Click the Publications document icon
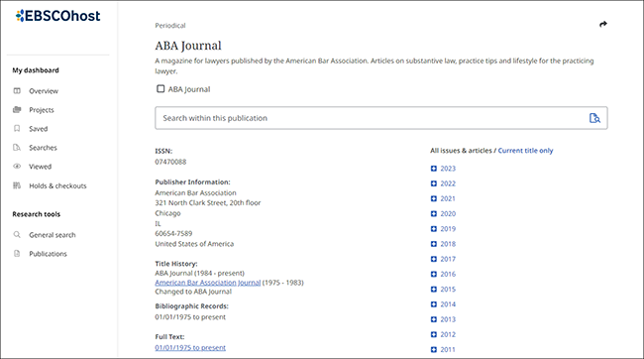This screenshot has height=359, width=644. [x=17, y=254]
